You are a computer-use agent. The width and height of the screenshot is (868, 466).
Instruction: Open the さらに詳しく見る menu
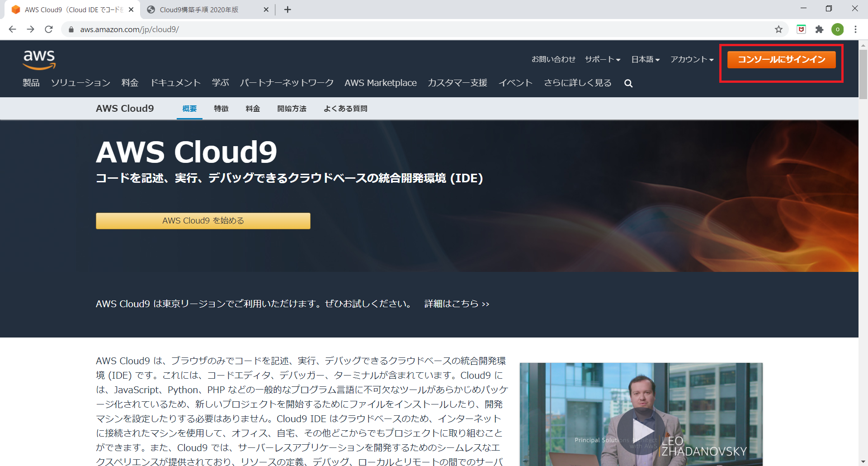(x=577, y=83)
